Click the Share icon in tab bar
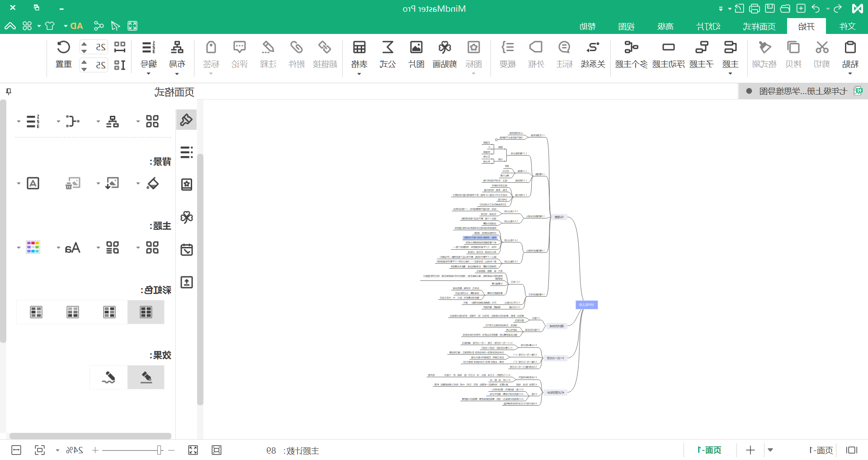The image size is (868, 460). coord(99,26)
